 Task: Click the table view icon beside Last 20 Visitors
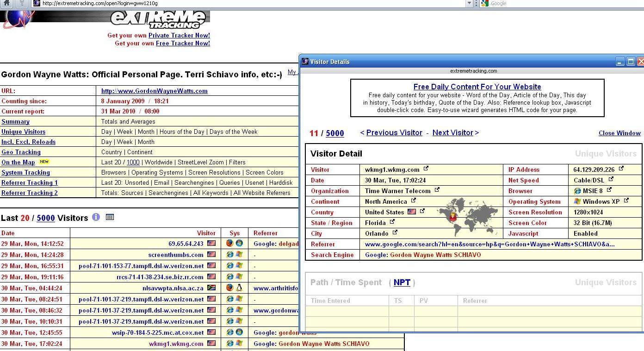pos(110,217)
